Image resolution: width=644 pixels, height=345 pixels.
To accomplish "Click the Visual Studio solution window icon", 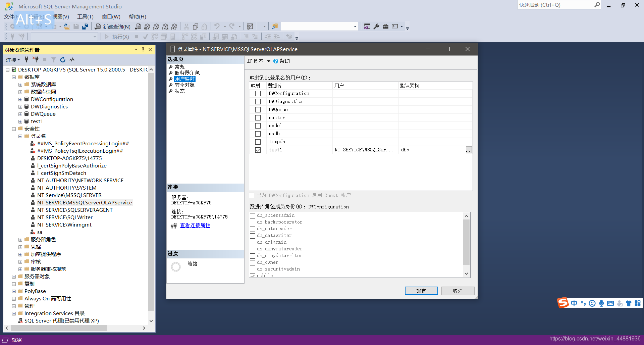I will pos(367,27).
